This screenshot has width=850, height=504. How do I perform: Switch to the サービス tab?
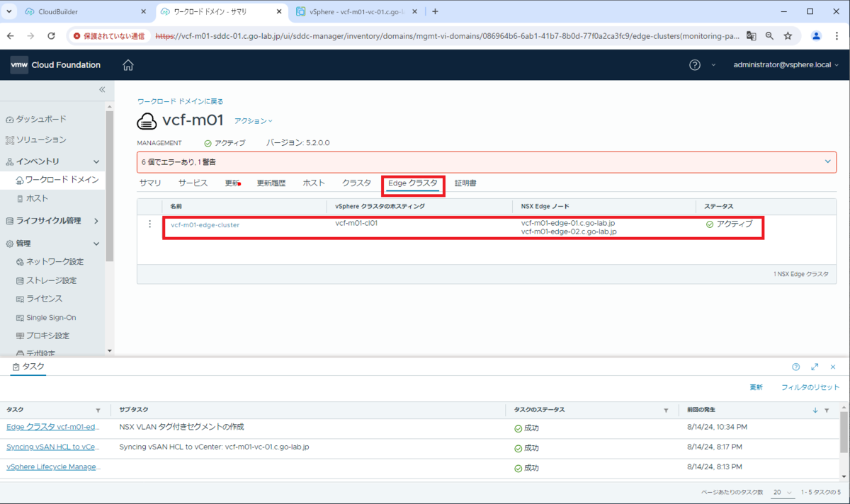pos(193,183)
